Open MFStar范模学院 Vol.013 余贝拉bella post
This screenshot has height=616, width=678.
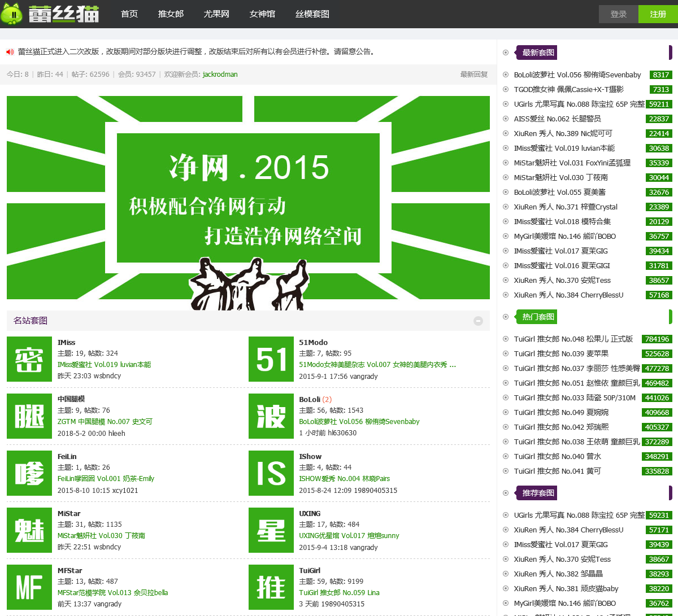(112, 593)
